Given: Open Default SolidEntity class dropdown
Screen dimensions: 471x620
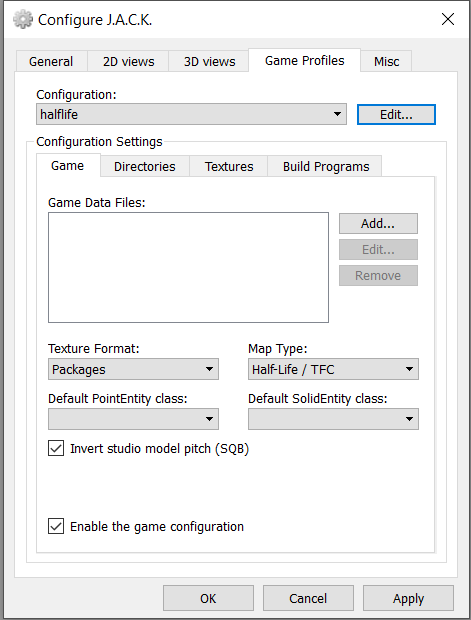Looking at the screenshot, I should point(333,419).
